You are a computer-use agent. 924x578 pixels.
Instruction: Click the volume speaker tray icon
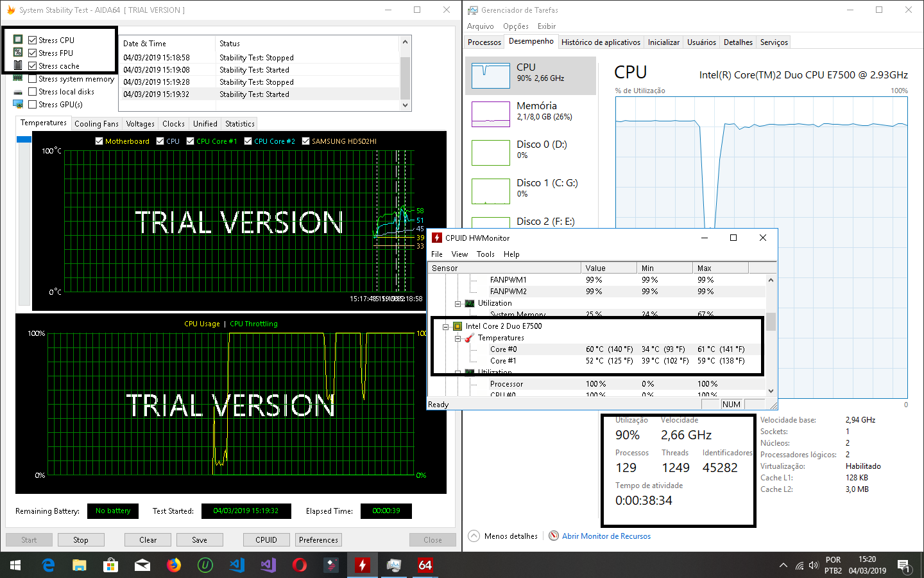814,566
